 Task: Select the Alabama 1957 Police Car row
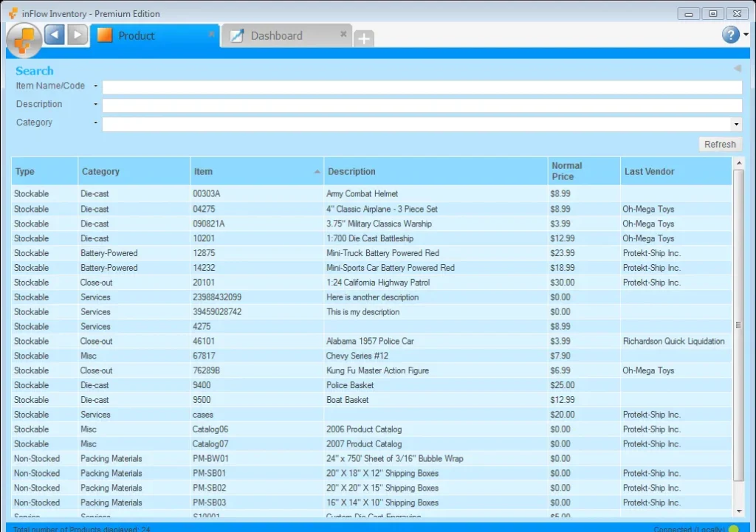(371, 341)
